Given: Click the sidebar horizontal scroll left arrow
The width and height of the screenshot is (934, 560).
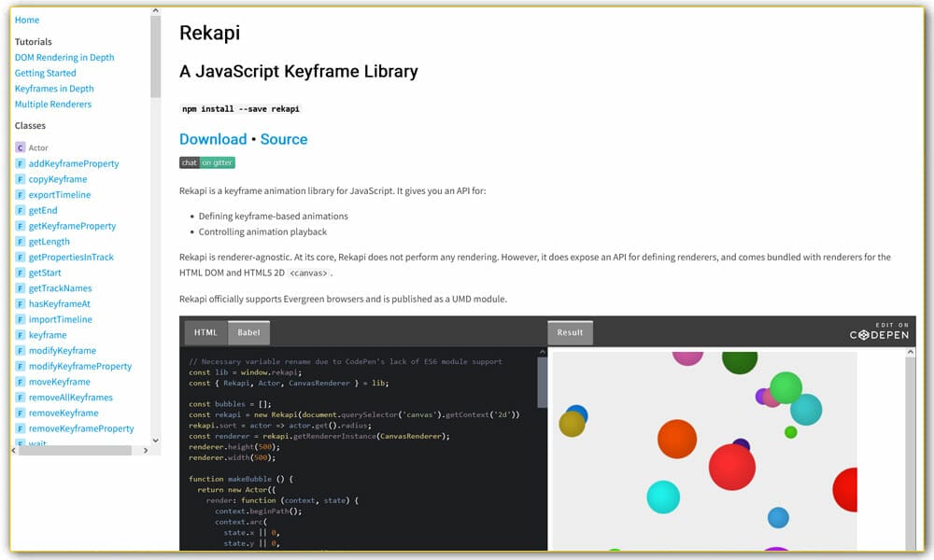Looking at the screenshot, I should tap(16, 450).
